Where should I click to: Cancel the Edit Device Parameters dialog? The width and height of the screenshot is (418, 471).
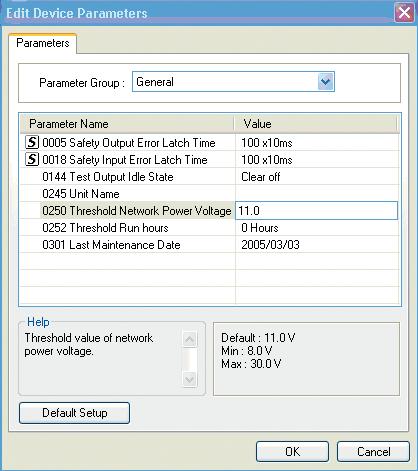coord(373,452)
